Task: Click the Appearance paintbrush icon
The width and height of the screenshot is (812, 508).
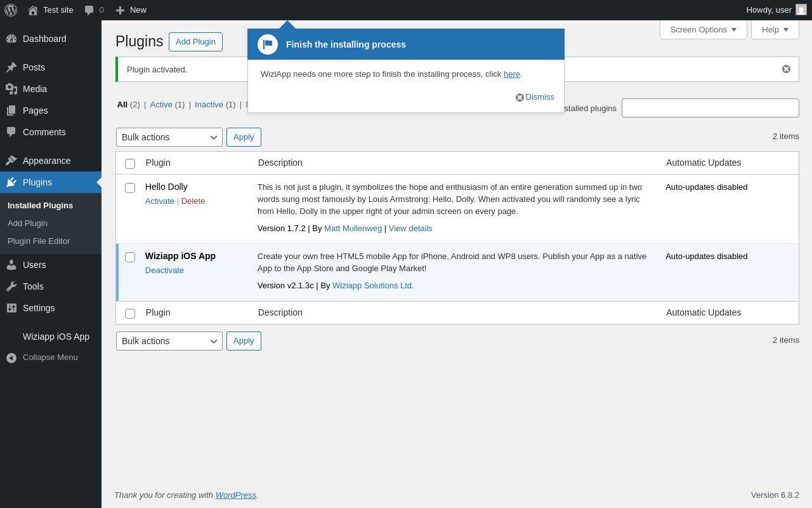Action: click(x=11, y=161)
